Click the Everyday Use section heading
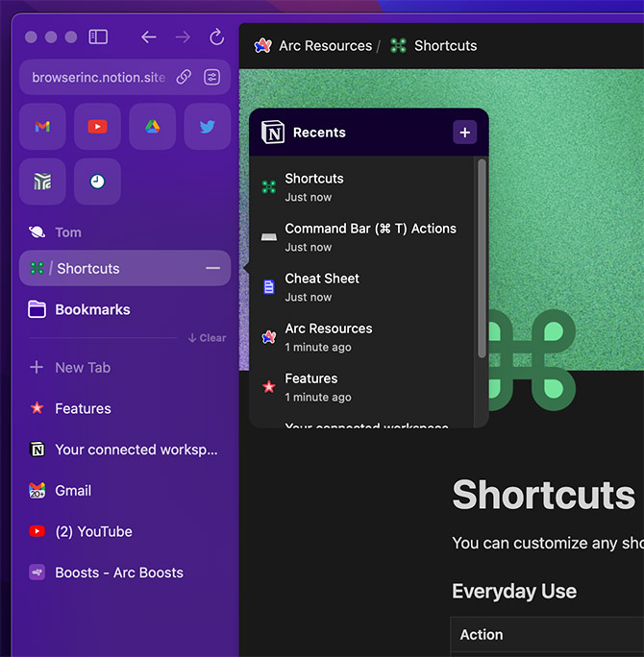644x657 pixels. tap(514, 592)
